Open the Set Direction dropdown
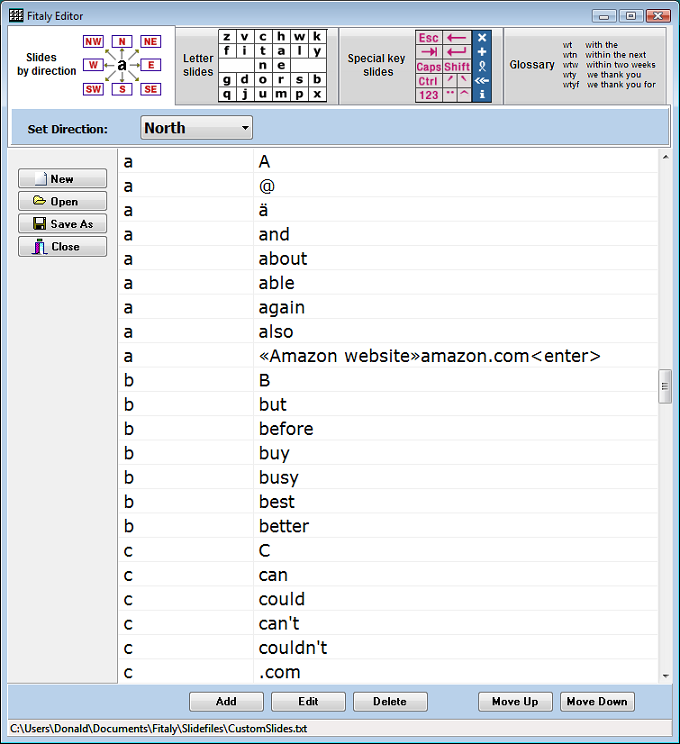The image size is (680, 744). coord(196,128)
